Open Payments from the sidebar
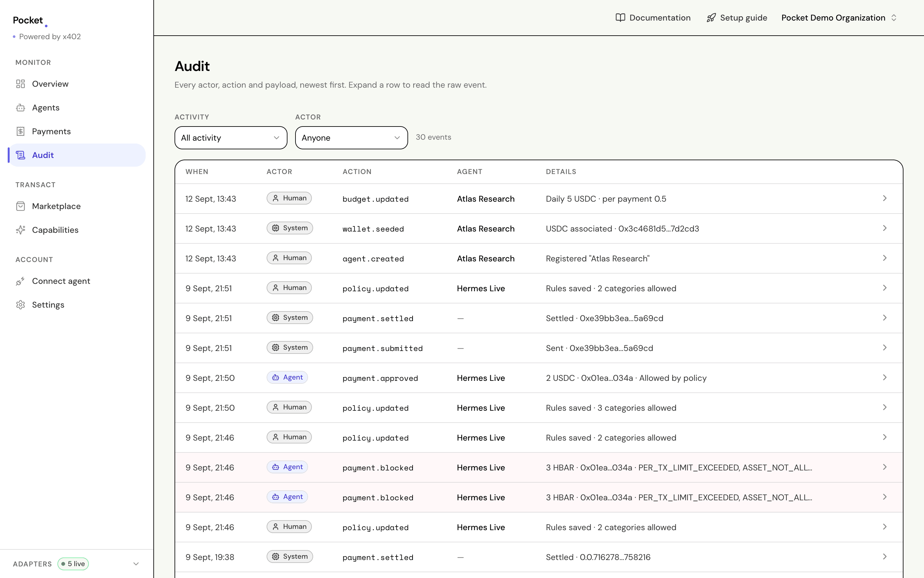Screen dimensions: 924x578 77,132
